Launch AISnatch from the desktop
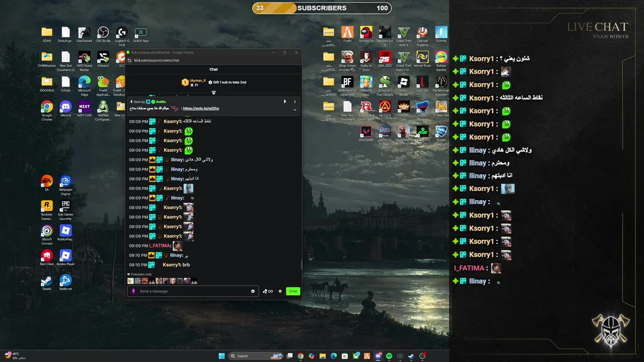The height and width of the screenshot is (362, 644). pos(103,60)
